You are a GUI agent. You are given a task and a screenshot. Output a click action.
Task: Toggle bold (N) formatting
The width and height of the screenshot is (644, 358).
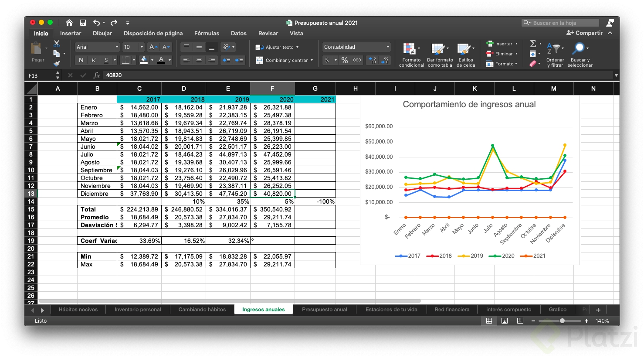81,60
